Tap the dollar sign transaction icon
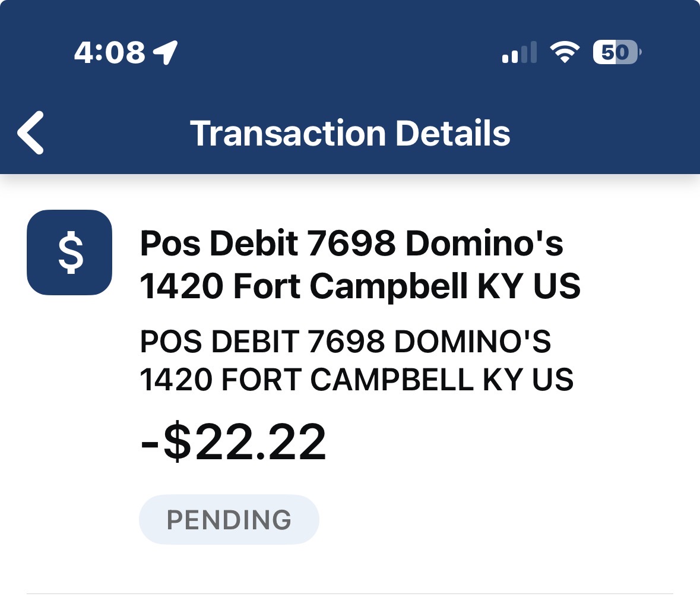700x603 pixels. tap(69, 252)
